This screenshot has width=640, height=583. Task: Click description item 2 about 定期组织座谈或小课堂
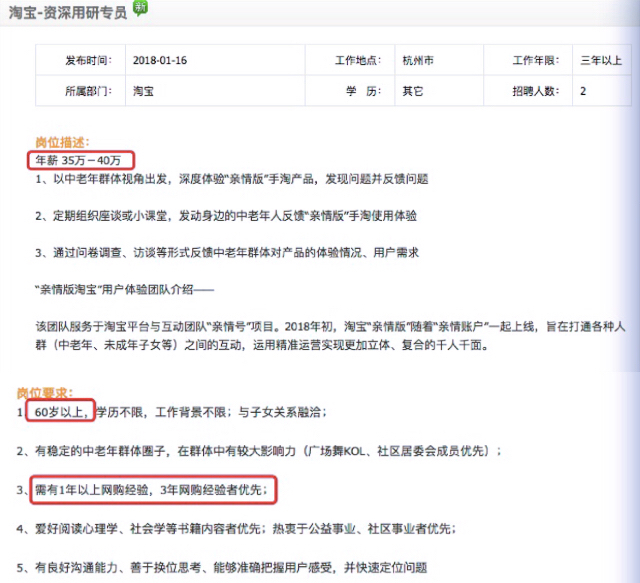[226, 216]
